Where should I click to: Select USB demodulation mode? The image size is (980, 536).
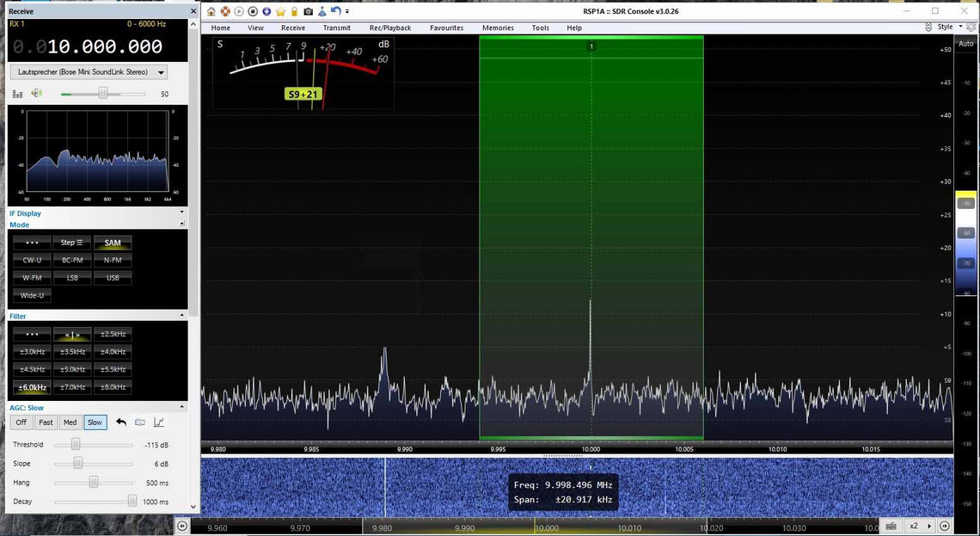[113, 278]
